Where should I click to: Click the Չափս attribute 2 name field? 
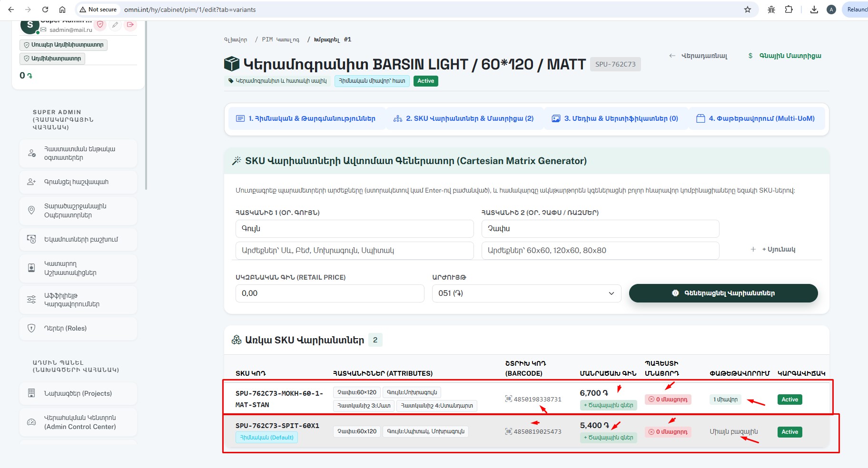point(600,228)
